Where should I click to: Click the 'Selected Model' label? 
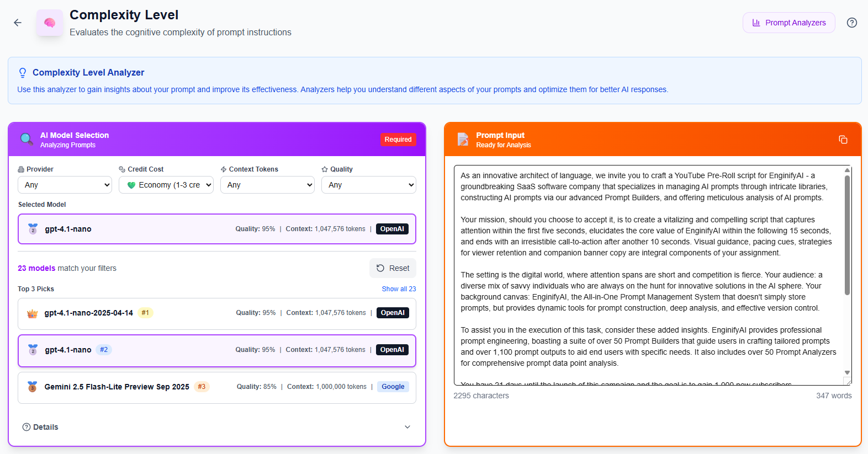point(42,205)
